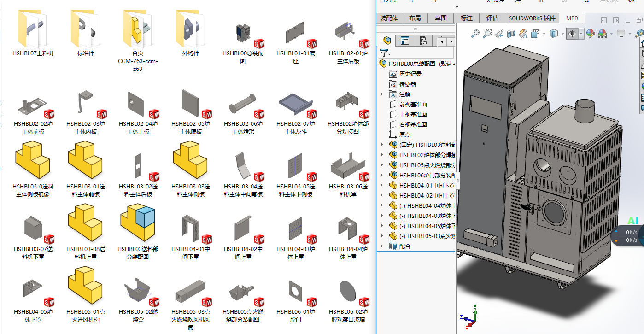
Task: Expand the 注解 annotations tree node
Action: tap(381, 94)
